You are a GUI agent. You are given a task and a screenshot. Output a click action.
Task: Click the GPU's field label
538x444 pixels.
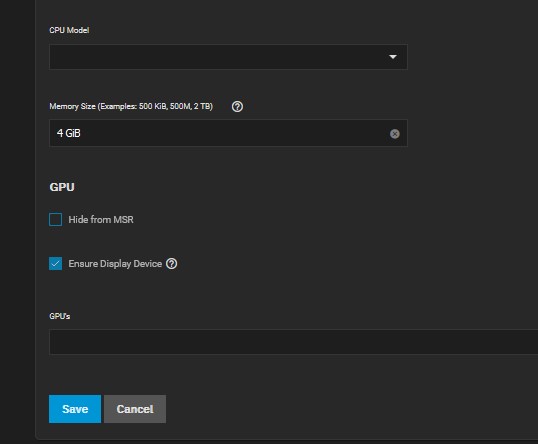click(x=60, y=316)
